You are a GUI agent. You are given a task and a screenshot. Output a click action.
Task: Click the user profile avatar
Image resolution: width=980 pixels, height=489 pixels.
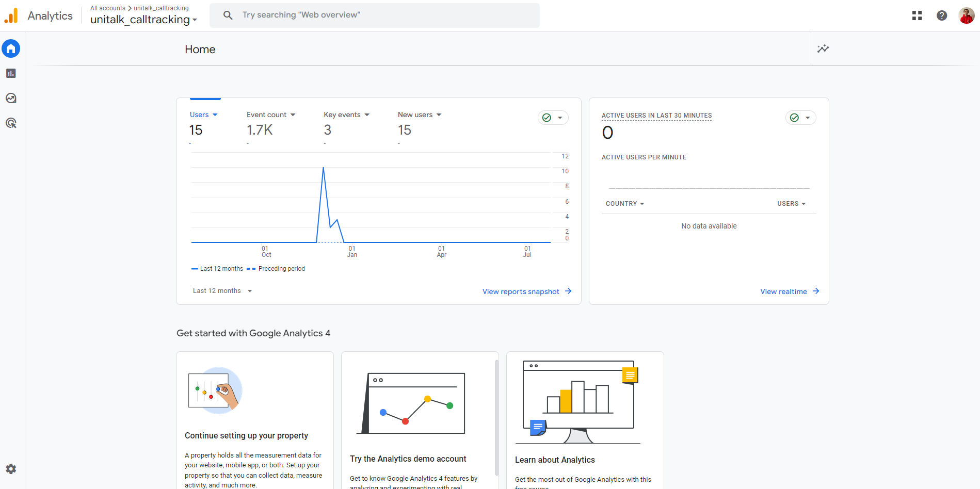pyautogui.click(x=966, y=15)
